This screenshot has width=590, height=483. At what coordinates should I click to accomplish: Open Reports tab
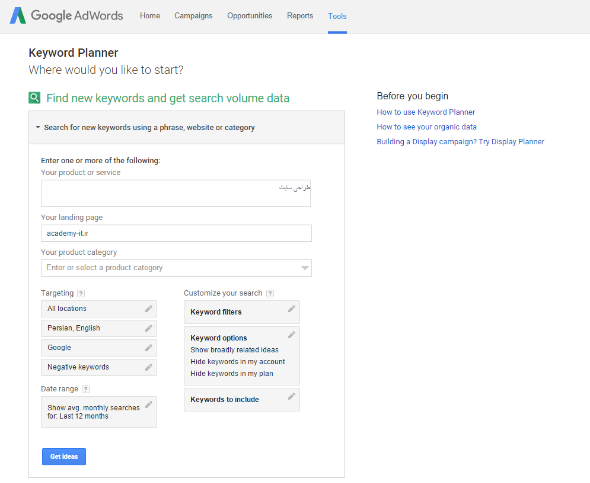coord(300,16)
